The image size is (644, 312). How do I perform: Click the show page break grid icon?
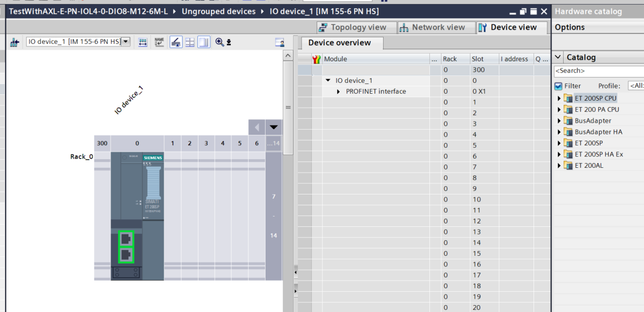[x=190, y=42]
